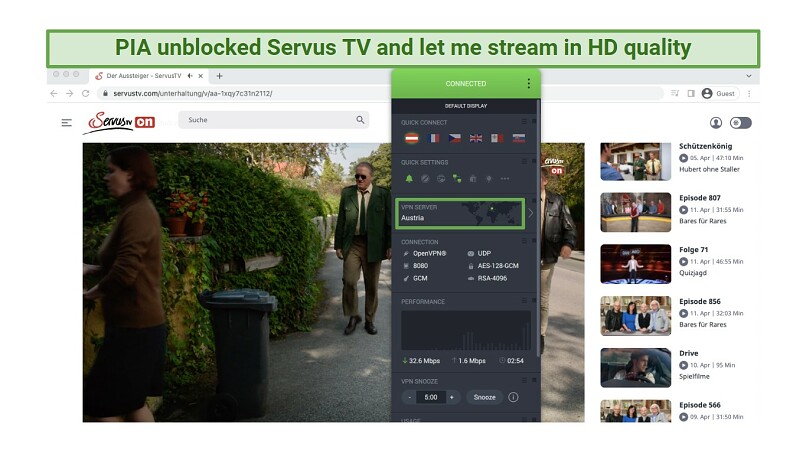
Task: Connect via the Malta flag in Quick Connect
Action: pyautogui.click(x=497, y=138)
